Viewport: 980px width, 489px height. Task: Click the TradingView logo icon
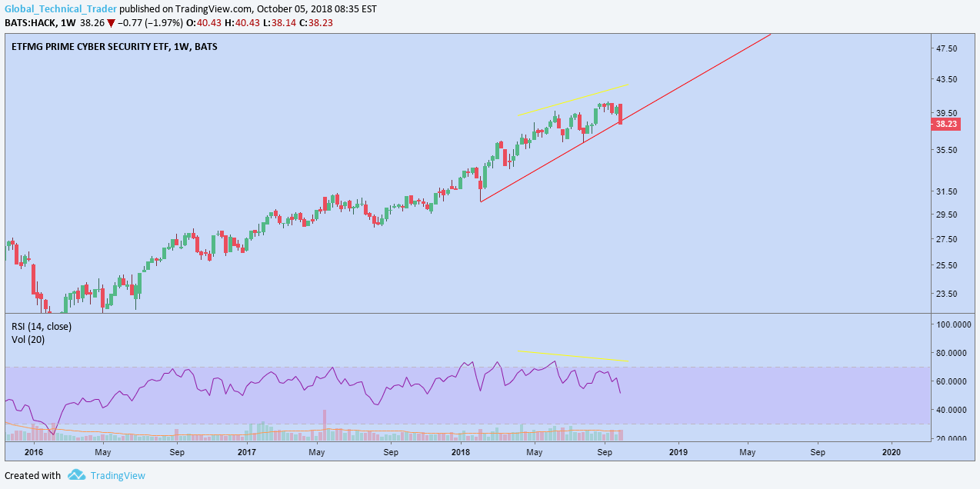click(x=76, y=475)
